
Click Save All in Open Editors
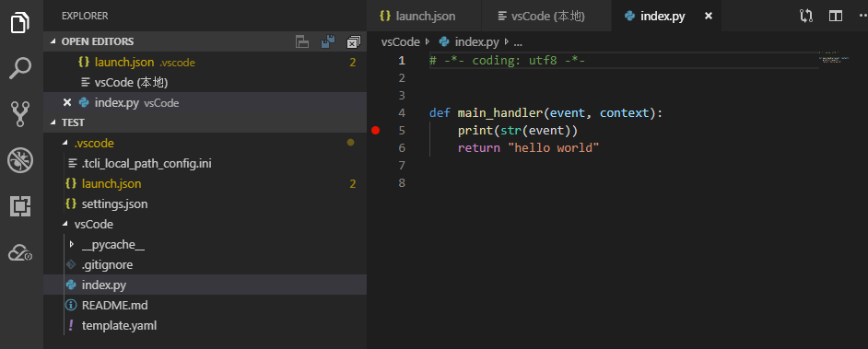pos(328,41)
